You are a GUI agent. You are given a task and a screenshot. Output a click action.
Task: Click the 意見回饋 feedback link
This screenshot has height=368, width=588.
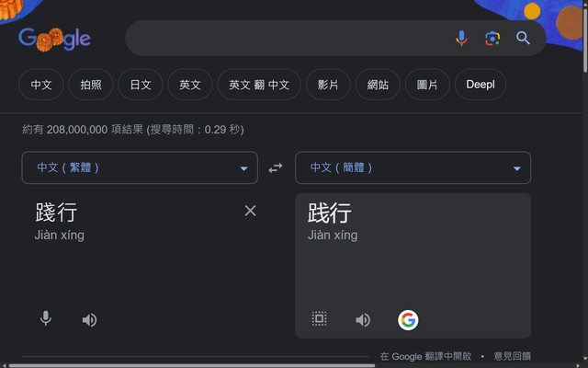tap(512, 356)
